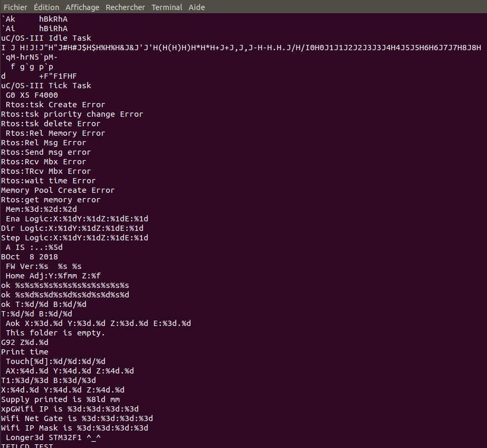Image resolution: width=487 pixels, height=448 pixels.
Task: Click the 'BOct 8 2018' date line
Action: tap(30, 257)
